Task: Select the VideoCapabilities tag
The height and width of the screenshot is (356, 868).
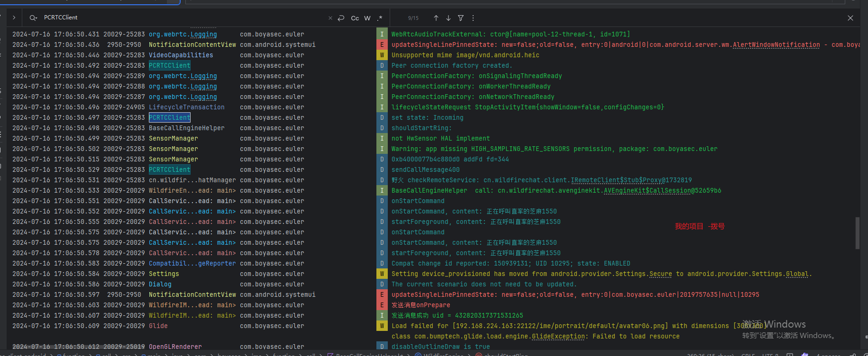Action: (x=181, y=55)
